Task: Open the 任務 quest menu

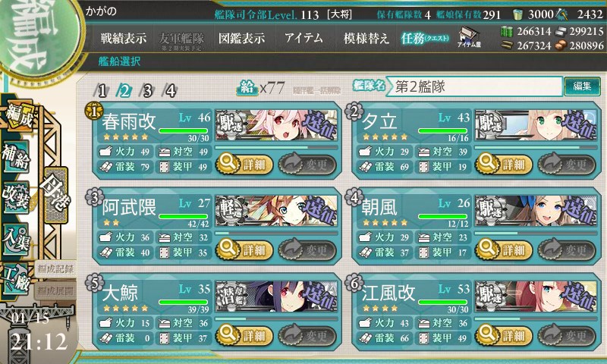Action: (x=425, y=38)
